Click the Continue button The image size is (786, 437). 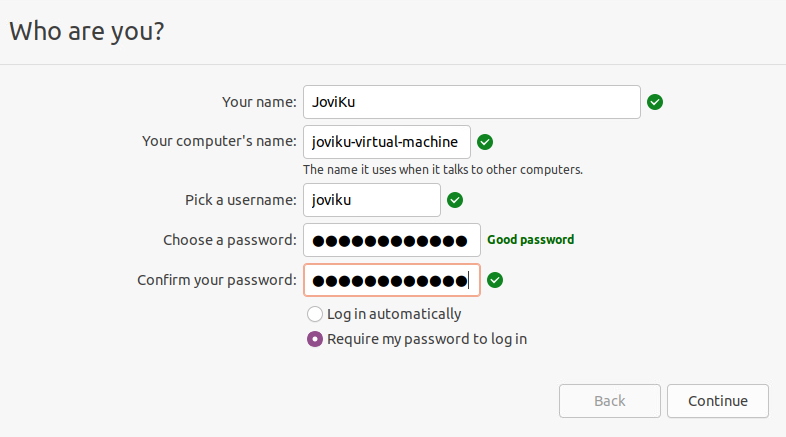(x=718, y=401)
